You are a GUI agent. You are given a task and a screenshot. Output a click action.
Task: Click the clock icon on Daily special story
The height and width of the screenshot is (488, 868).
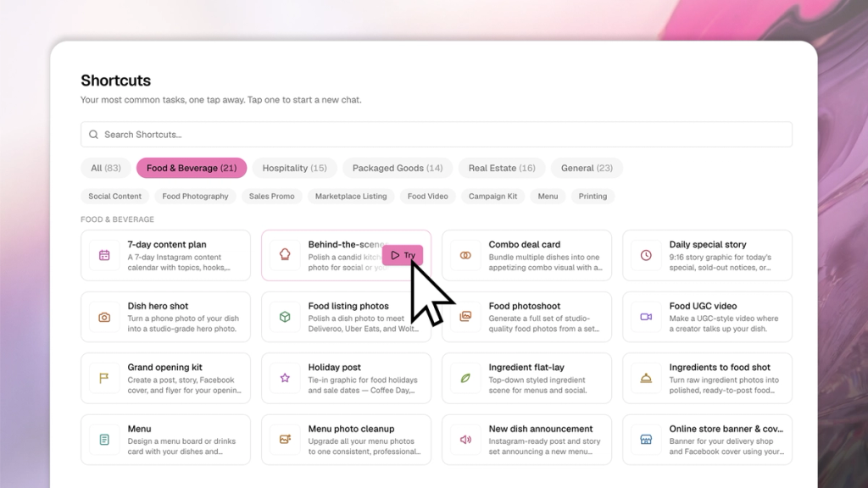pos(646,255)
